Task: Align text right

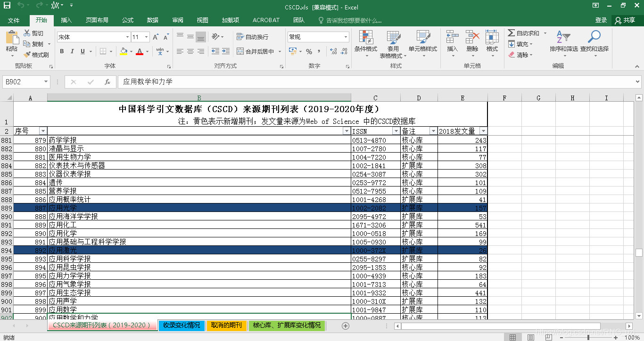Action: 201,51
